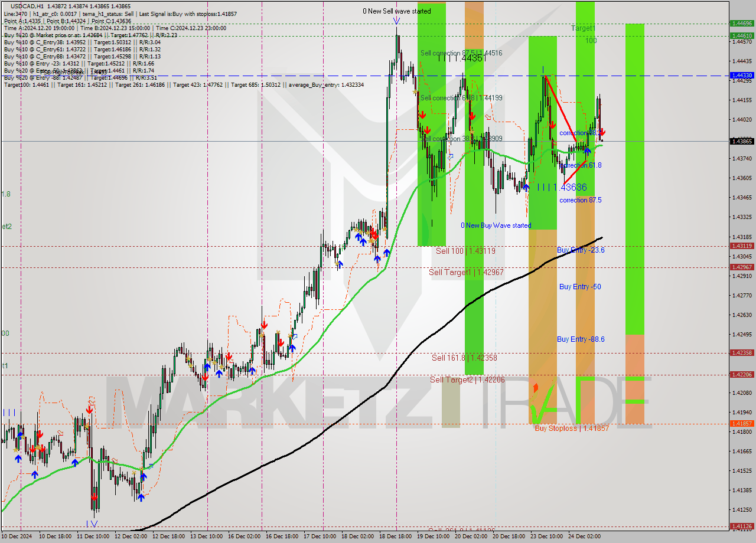Select the '17 Dec 10:00' time axis label
Screen dimensions: 756x543
click(x=320, y=537)
